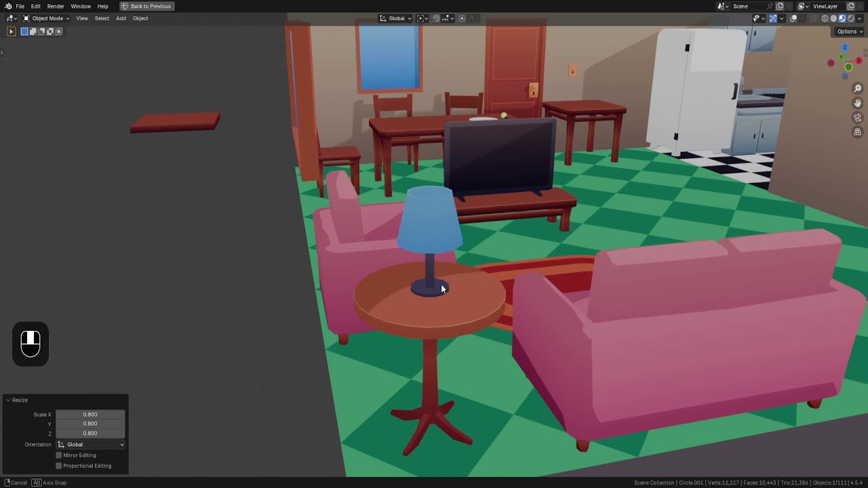Click the new scene icon
The image size is (868, 488).
(x=780, y=6)
